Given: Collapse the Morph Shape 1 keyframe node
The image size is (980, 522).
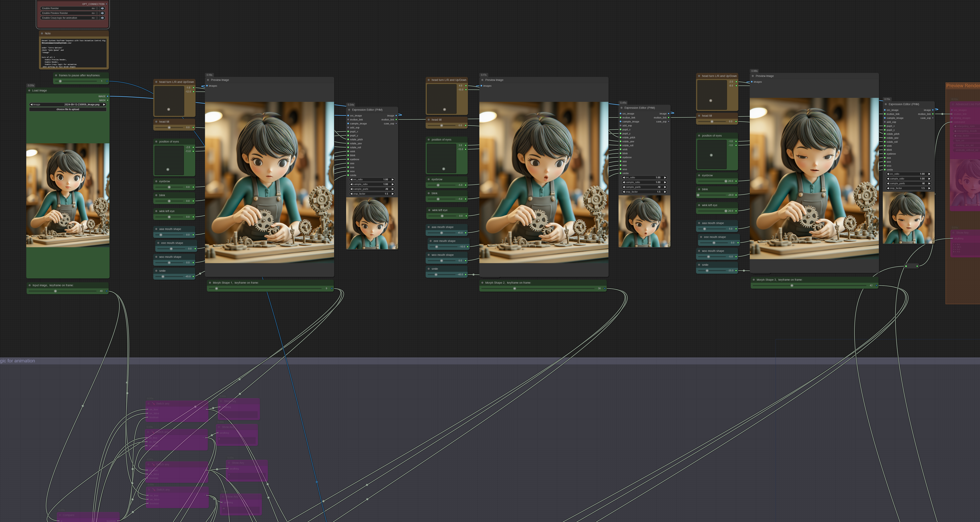Looking at the screenshot, I should point(210,283).
